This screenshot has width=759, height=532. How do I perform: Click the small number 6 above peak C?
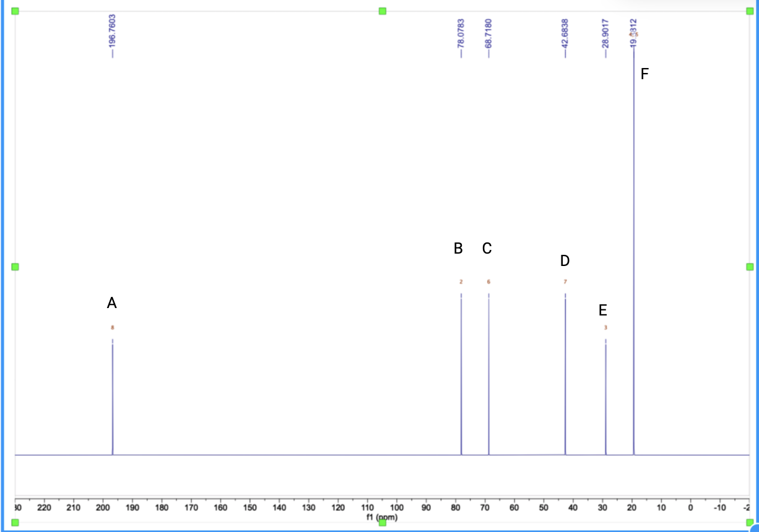[x=488, y=282]
